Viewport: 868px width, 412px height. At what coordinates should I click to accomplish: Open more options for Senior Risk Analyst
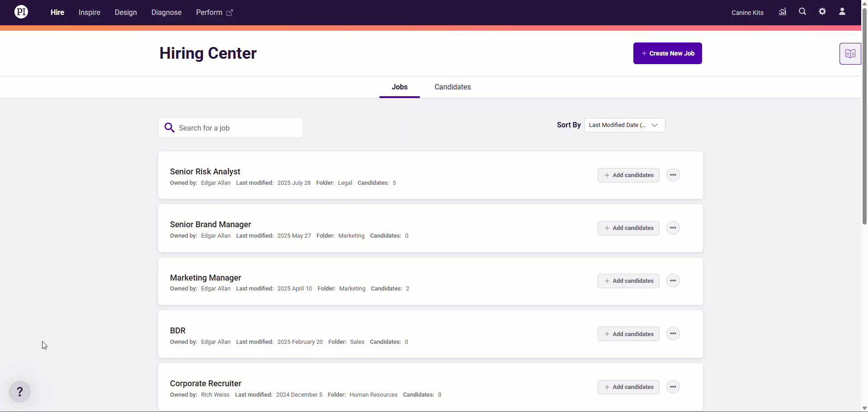point(673,175)
